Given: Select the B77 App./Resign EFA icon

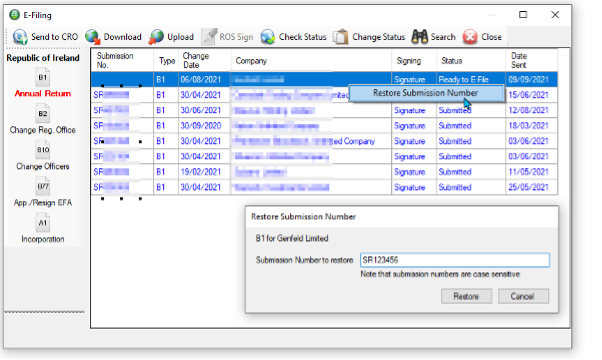Looking at the screenshot, I should click(x=43, y=186).
